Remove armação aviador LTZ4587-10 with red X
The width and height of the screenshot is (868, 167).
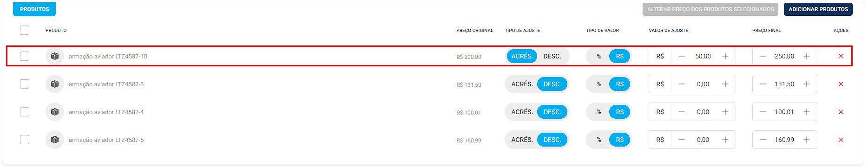[841, 56]
